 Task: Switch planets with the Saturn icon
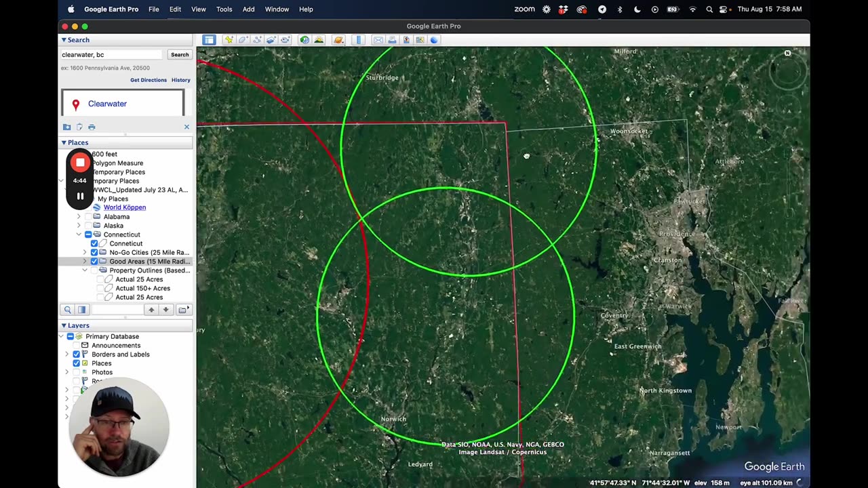[338, 40]
